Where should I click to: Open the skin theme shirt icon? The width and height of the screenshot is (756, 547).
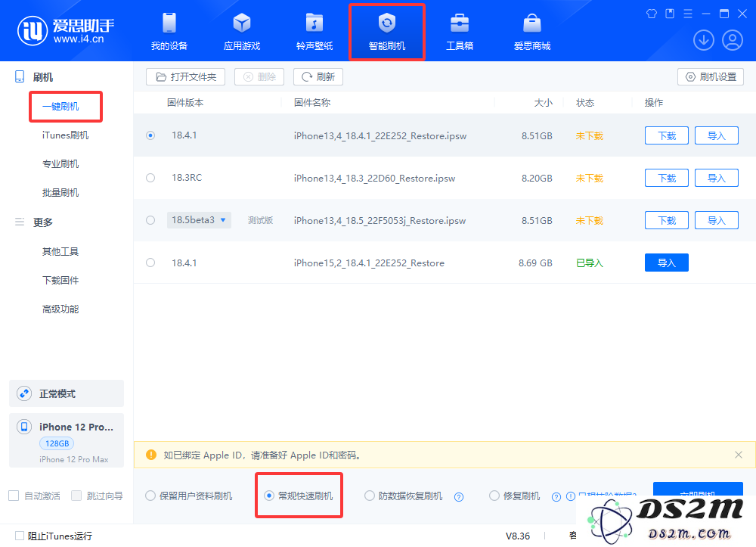[x=652, y=14]
